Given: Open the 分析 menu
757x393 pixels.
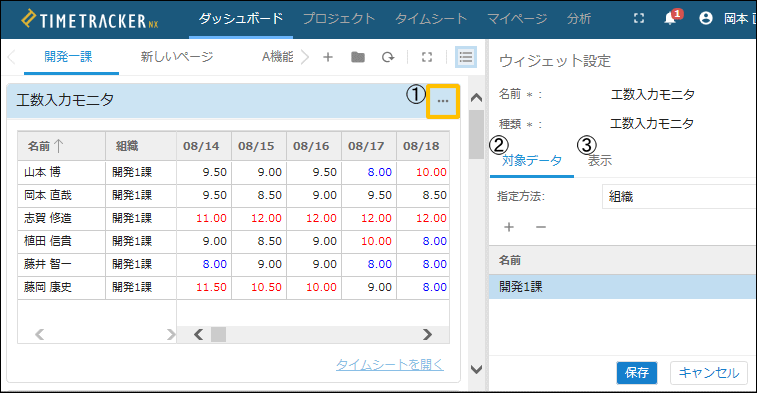Looking at the screenshot, I should click(x=578, y=18).
